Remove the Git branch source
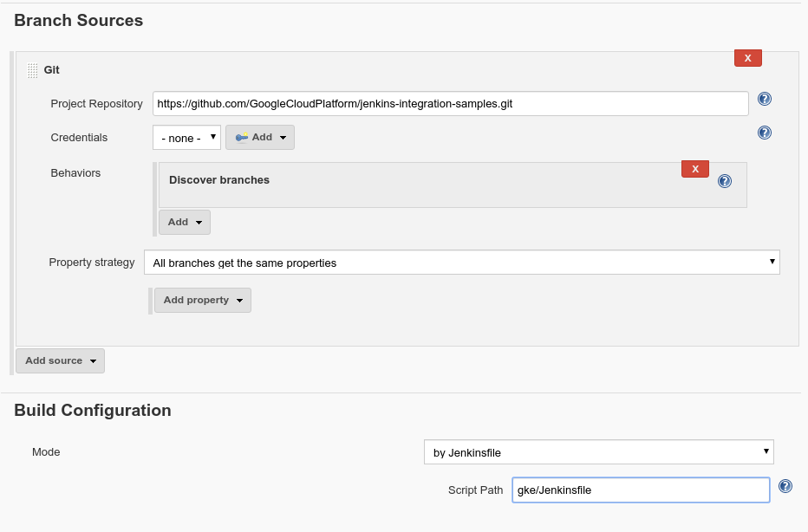Image resolution: width=808 pixels, height=532 pixels. coord(747,58)
